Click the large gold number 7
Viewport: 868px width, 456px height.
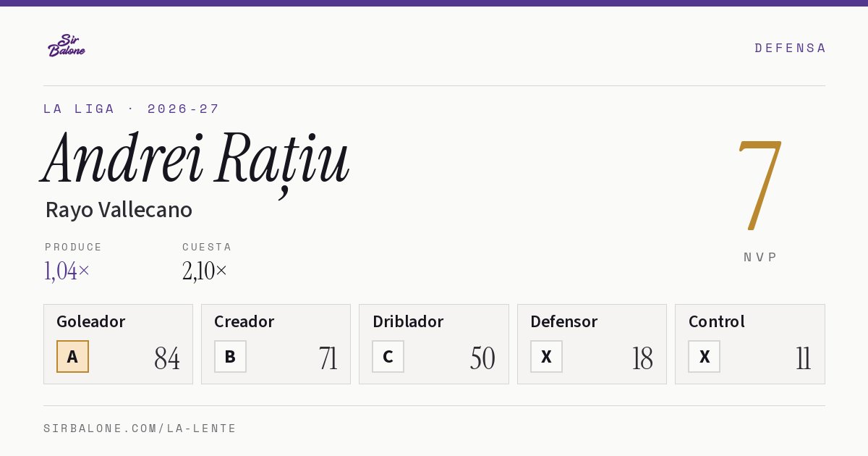[x=759, y=185]
